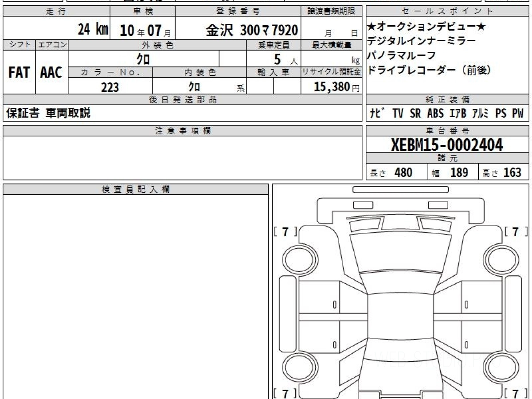Click the ABS equipment label
This screenshot has width=532, height=399.
click(x=435, y=113)
